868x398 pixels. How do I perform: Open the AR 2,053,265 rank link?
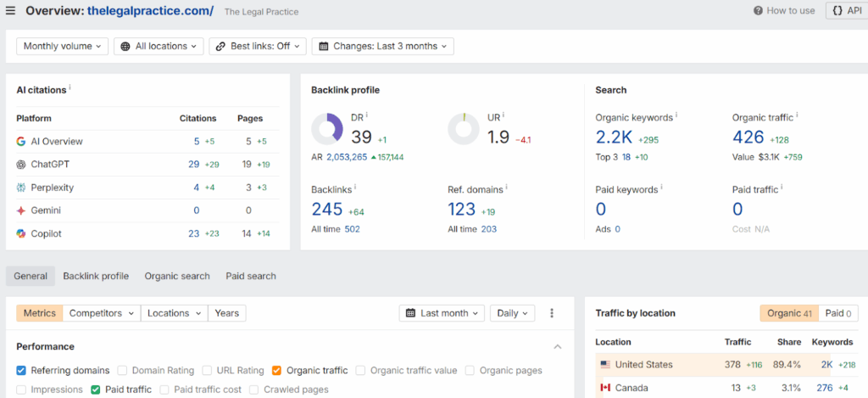click(x=347, y=157)
